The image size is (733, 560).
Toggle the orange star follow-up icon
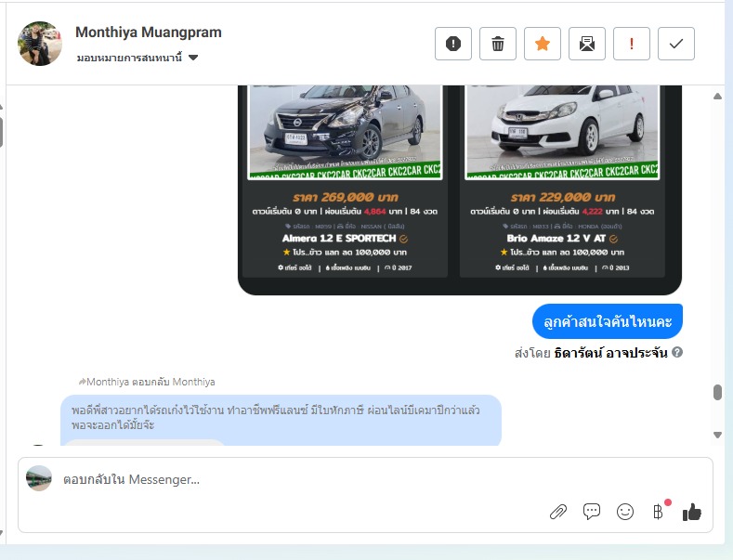tap(543, 44)
